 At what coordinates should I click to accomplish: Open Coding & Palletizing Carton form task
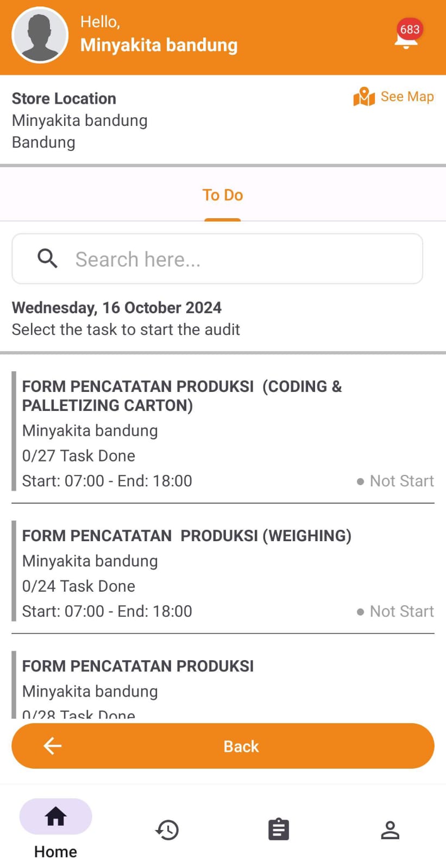tap(182, 396)
